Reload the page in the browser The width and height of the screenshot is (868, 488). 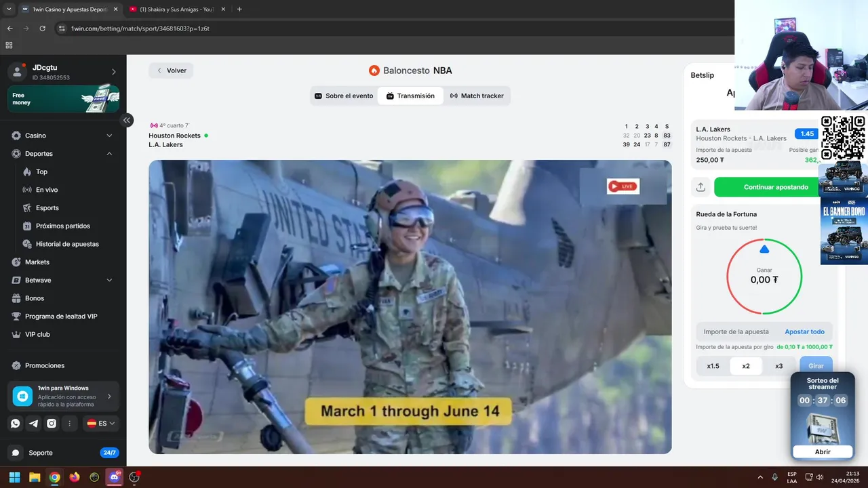pyautogui.click(x=42, y=28)
